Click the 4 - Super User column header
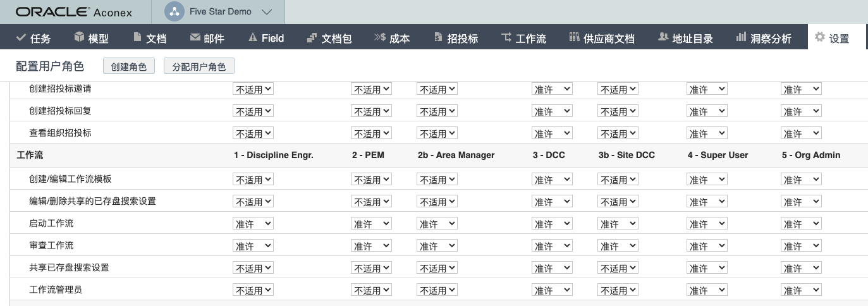The height and width of the screenshot is (306, 868). [718, 155]
